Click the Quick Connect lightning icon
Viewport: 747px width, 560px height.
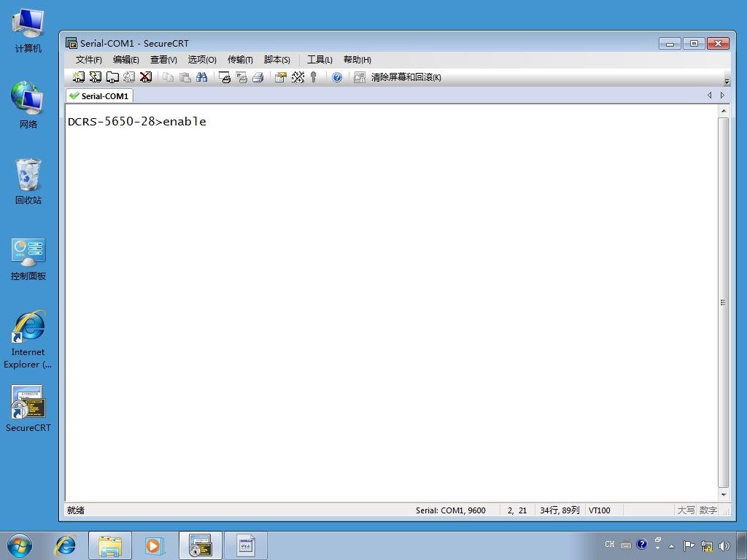pyautogui.click(x=96, y=77)
